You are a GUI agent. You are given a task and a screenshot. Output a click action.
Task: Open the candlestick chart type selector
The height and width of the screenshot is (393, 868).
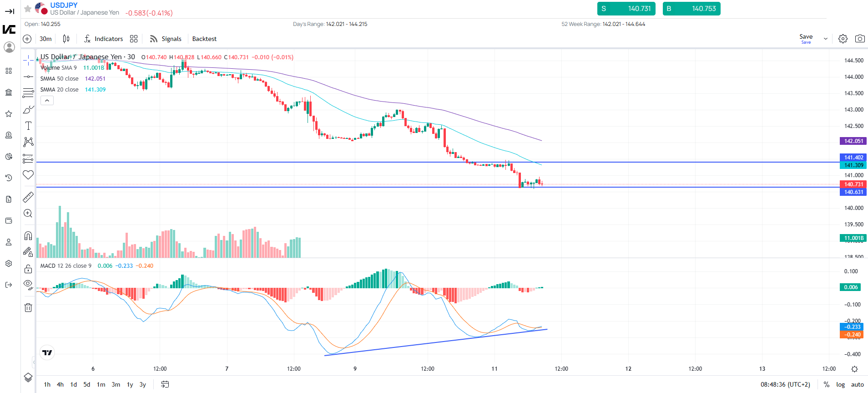click(66, 39)
